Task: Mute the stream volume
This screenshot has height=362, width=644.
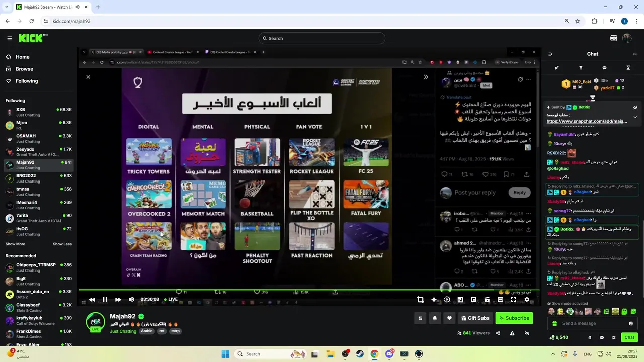Action: tap(131, 299)
